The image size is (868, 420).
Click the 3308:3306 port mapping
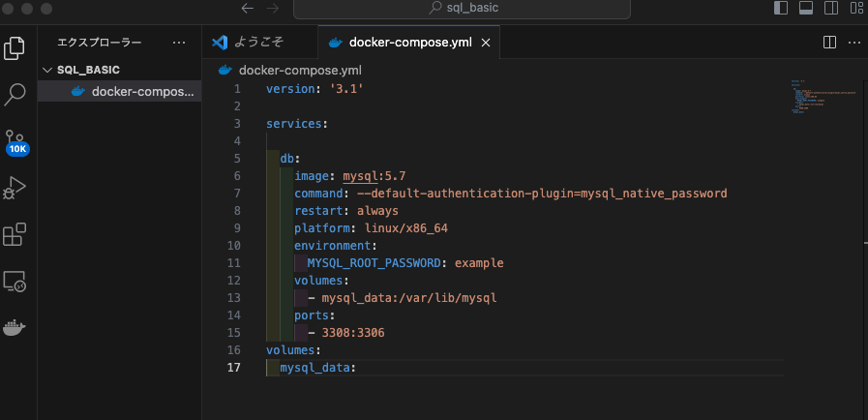[353, 333]
